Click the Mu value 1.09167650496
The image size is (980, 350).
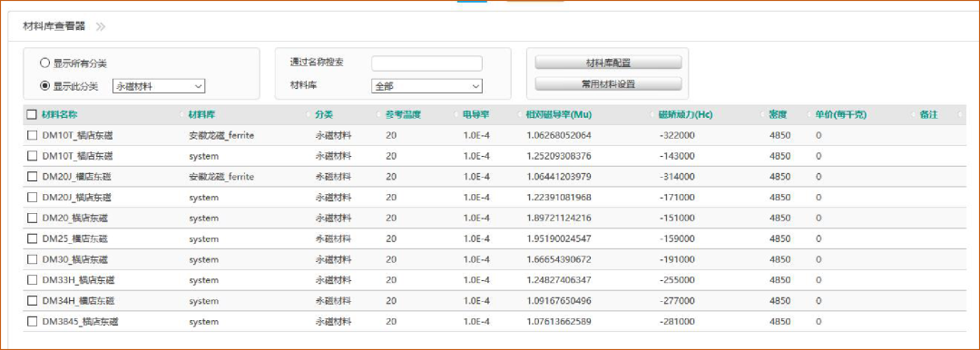[x=558, y=301]
